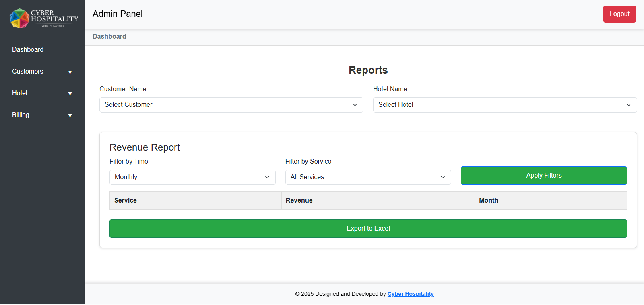This screenshot has width=644, height=305.
Task: Expand the Customers submenu arrow
Action: (x=70, y=72)
